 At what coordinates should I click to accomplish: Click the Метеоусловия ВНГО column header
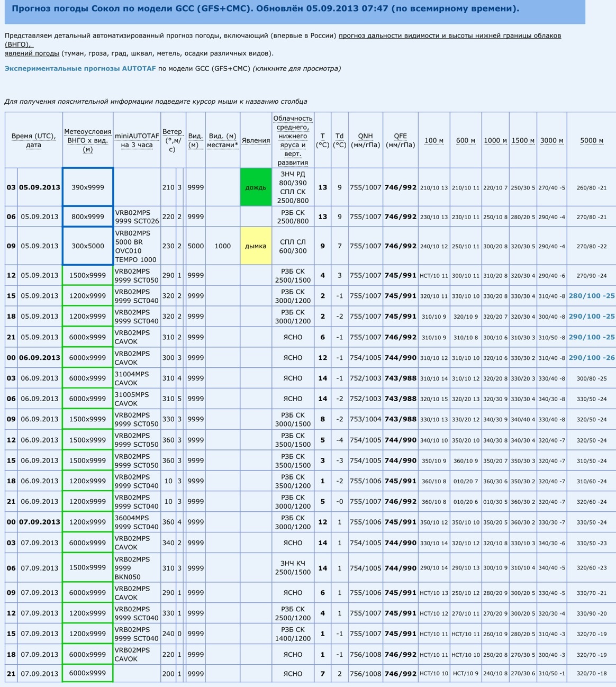tap(88, 140)
